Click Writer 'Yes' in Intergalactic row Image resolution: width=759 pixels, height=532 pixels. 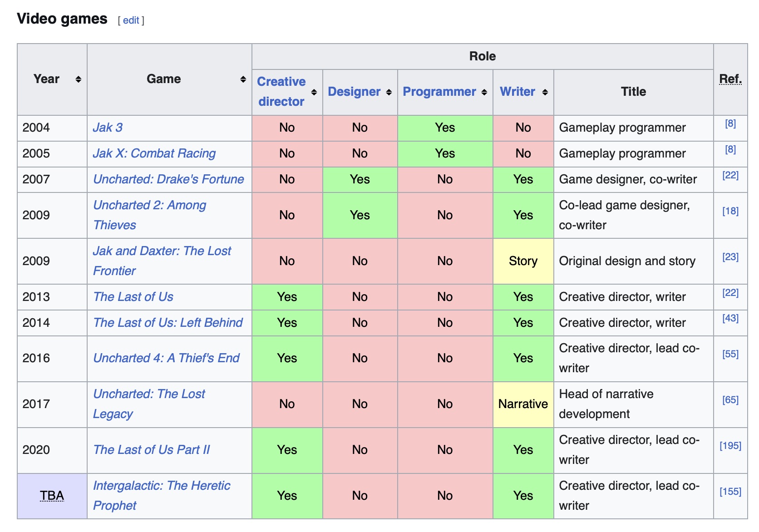(523, 496)
